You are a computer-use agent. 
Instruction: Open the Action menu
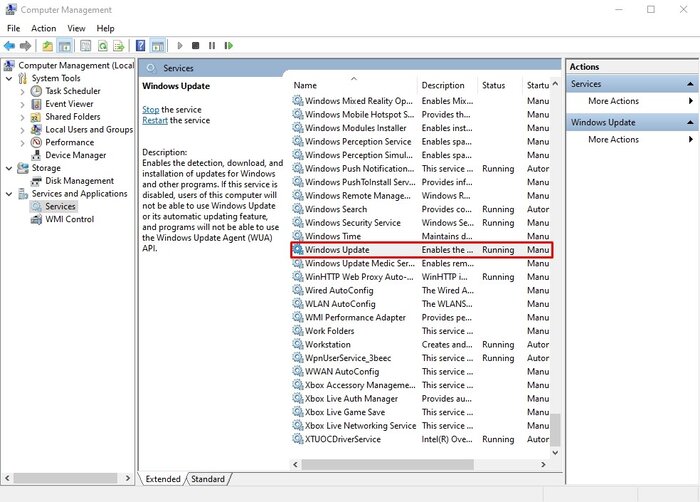(x=43, y=28)
